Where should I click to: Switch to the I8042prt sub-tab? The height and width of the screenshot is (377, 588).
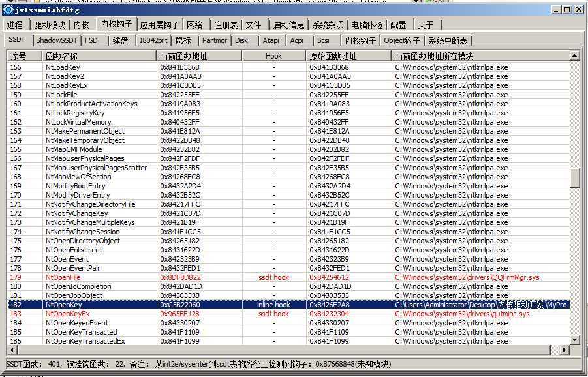pyautogui.click(x=153, y=40)
